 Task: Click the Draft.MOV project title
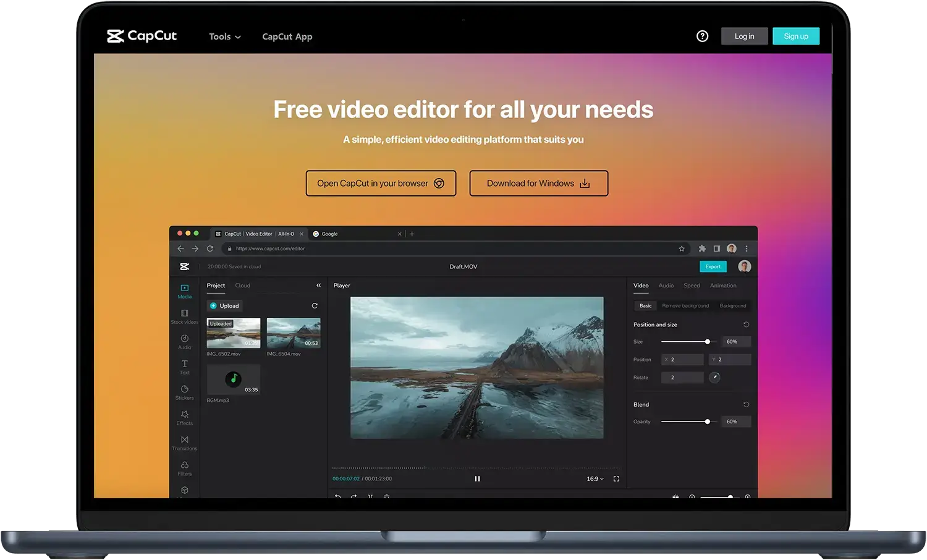pyautogui.click(x=463, y=266)
